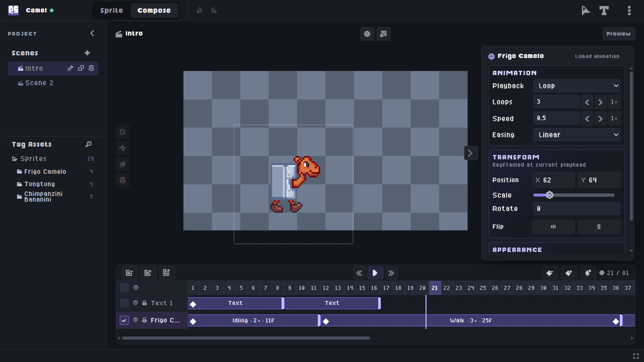Click the Preview button
The image size is (644, 362).
click(x=618, y=34)
